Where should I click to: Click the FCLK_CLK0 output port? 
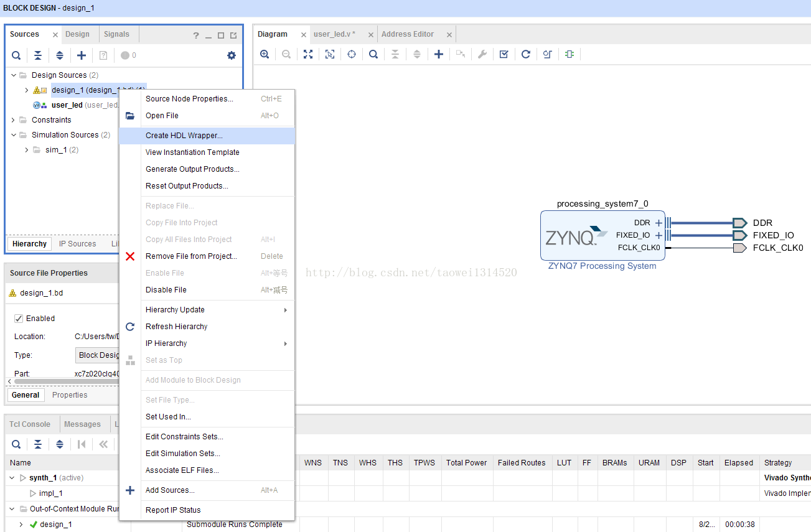tap(740, 248)
